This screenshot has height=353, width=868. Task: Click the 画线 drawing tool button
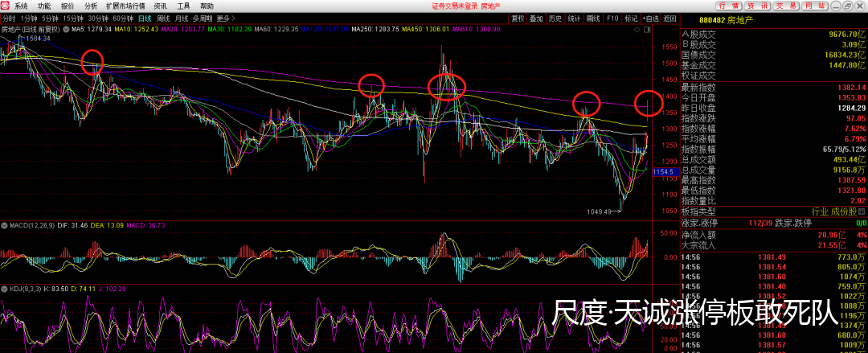tap(594, 18)
